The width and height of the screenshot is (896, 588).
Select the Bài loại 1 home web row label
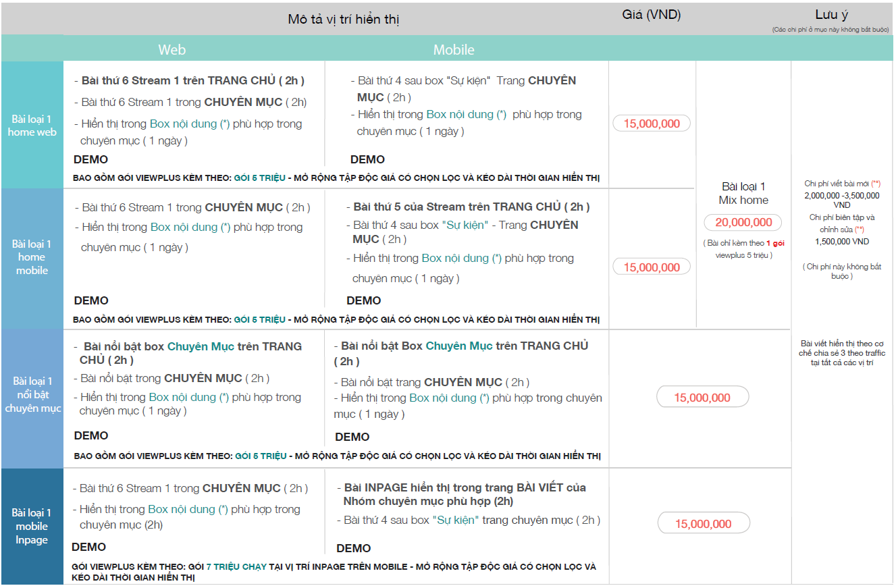(32, 126)
